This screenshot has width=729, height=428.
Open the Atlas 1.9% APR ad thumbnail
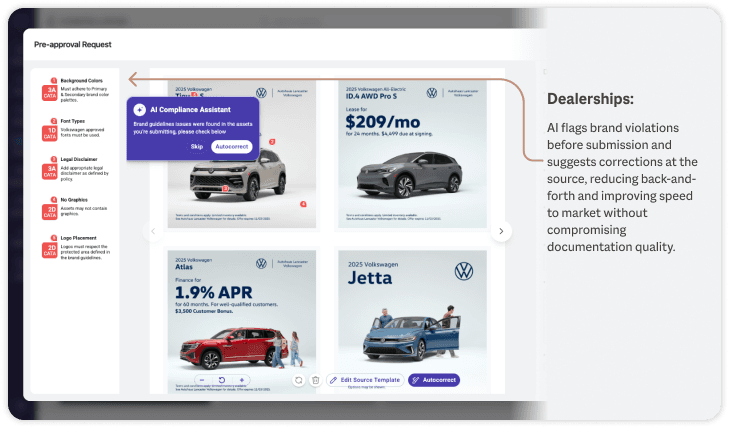click(x=242, y=322)
